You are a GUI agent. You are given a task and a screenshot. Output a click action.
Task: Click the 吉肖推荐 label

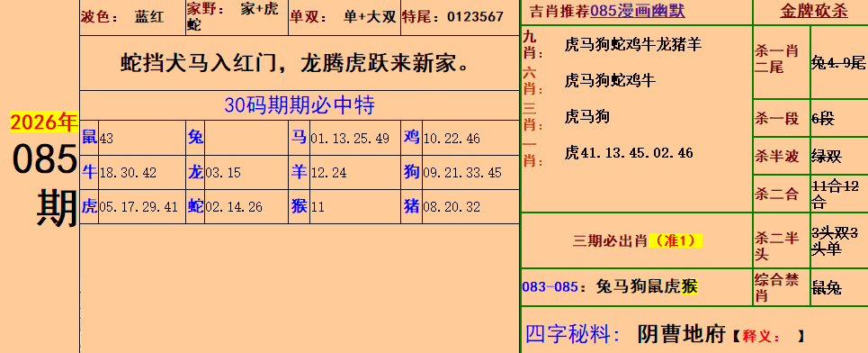[x=559, y=11]
